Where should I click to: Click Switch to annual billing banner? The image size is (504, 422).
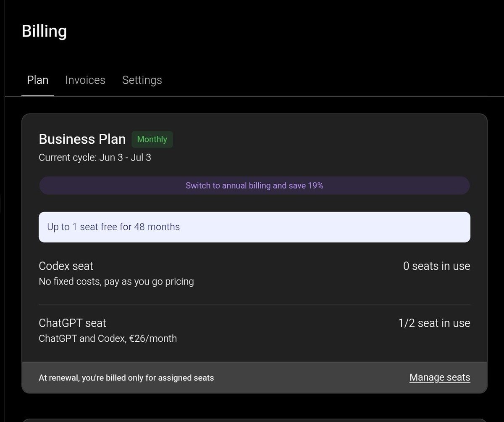coord(254,185)
